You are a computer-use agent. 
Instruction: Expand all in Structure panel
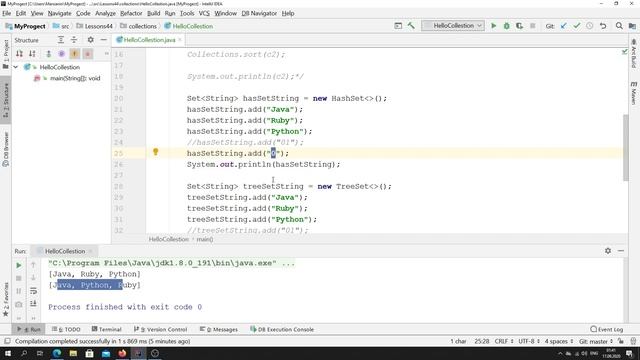[61, 40]
